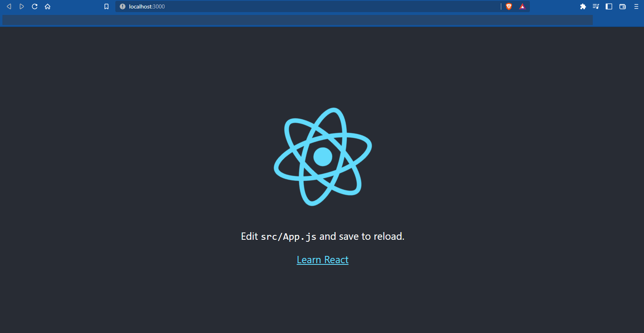View site info warning icon beside localhost
The image size is (644, 333).
(x=123, y=6)
